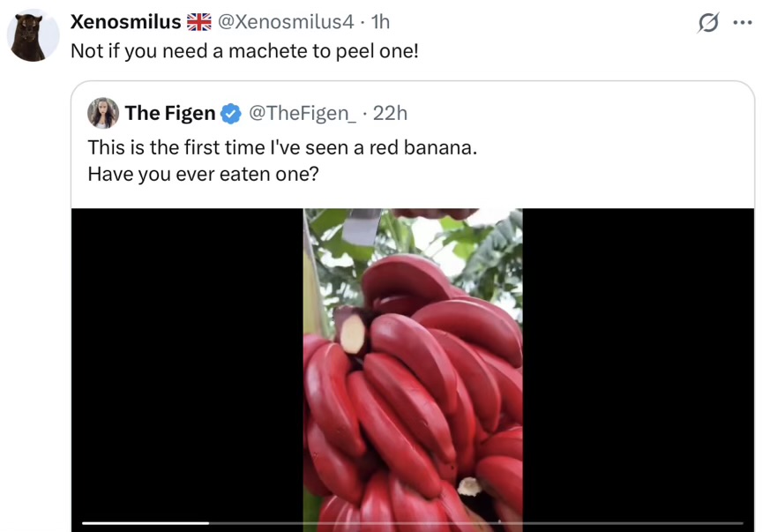Click The Figen display name

[x=170, y=113]
